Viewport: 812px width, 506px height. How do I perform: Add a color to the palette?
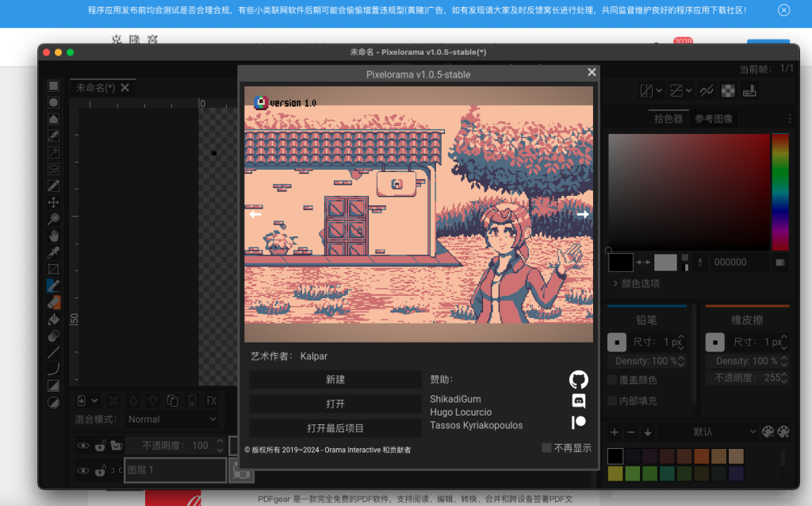tap(615, 432)
